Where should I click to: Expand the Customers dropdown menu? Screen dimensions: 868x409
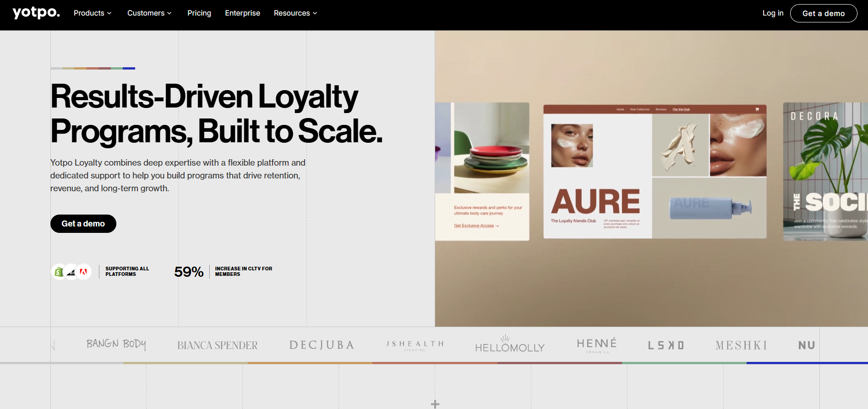[149, 13]
